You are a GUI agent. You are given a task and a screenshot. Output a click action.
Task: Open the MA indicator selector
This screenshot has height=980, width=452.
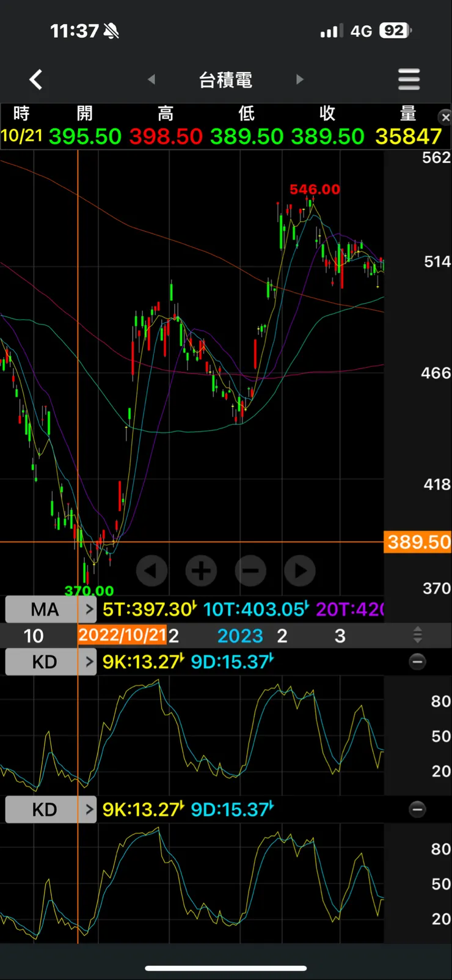click(51, 609)
